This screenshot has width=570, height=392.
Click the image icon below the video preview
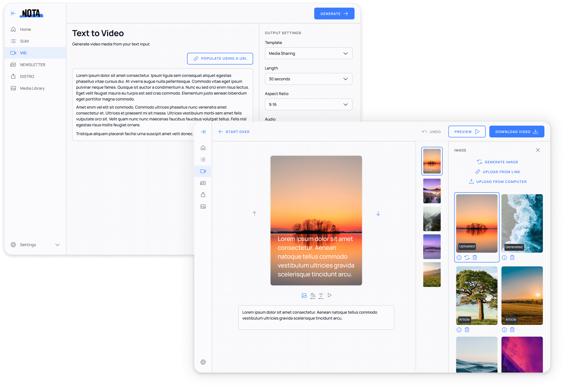[304, 295]
